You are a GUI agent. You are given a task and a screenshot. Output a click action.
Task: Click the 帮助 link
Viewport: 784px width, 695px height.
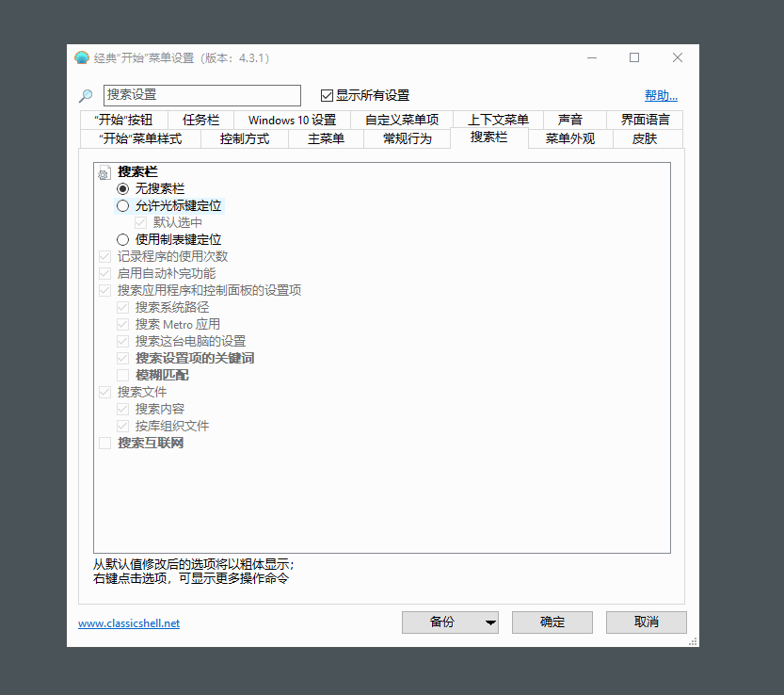pos(661,95)
